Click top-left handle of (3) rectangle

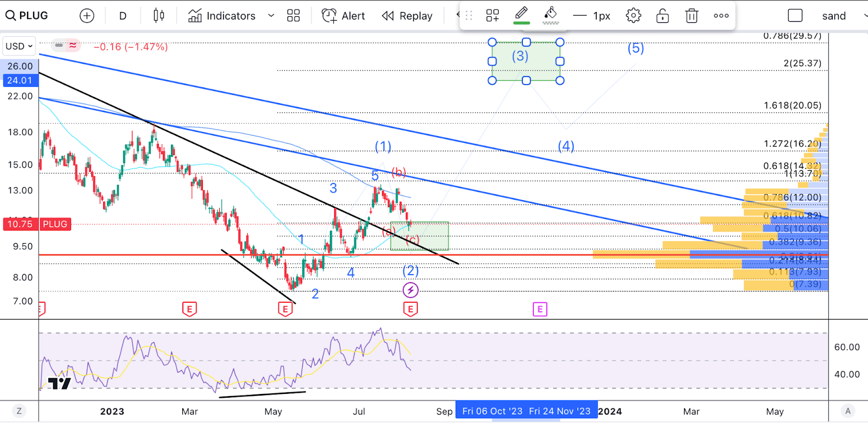(492, 42)
